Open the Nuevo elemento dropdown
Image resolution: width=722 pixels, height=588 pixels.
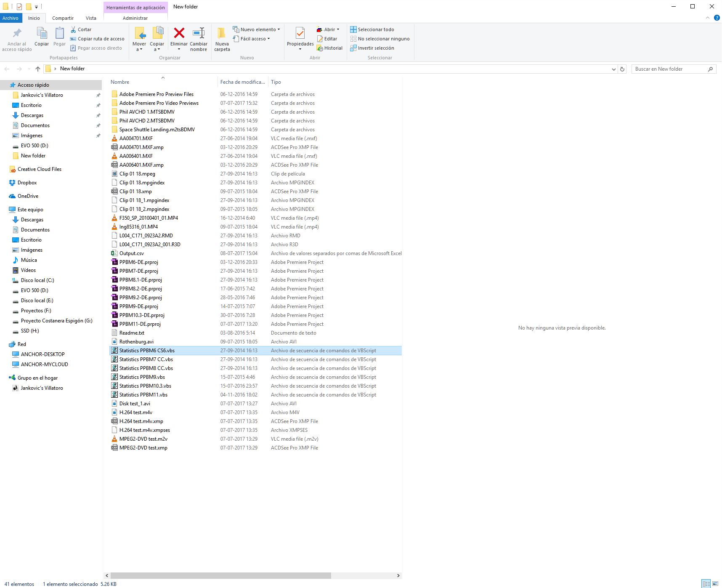coord(256,29)
